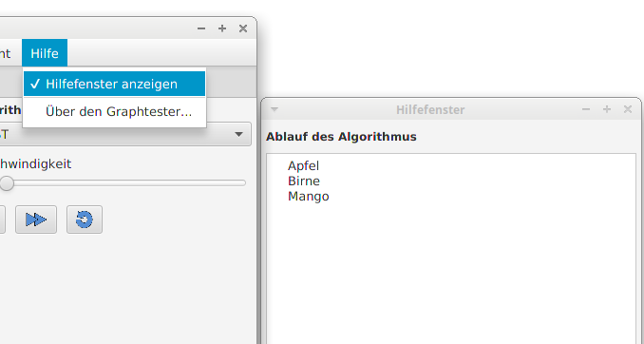Expand the algorithm combo box arrow
This screenshot has width=644, height=344.
click(x=238, y=134)
